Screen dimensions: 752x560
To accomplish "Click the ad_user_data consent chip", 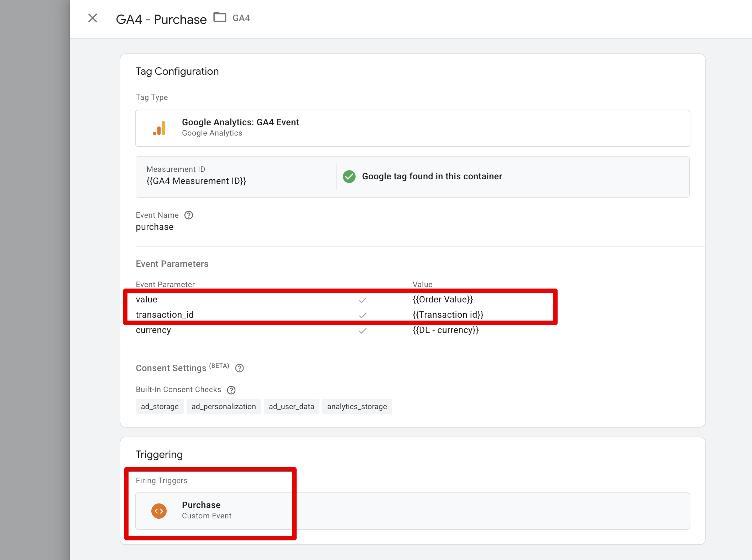I will [x=291, y=406].
